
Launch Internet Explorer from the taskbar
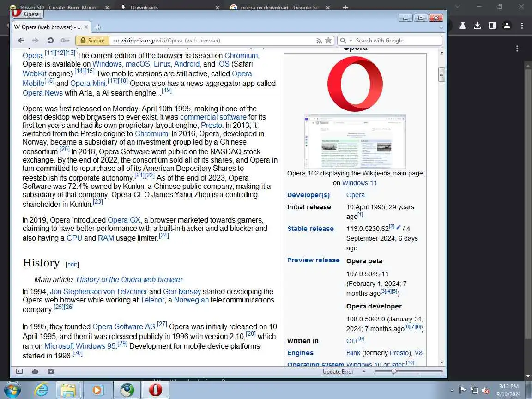pyautogui.click(x=42, y=390)
